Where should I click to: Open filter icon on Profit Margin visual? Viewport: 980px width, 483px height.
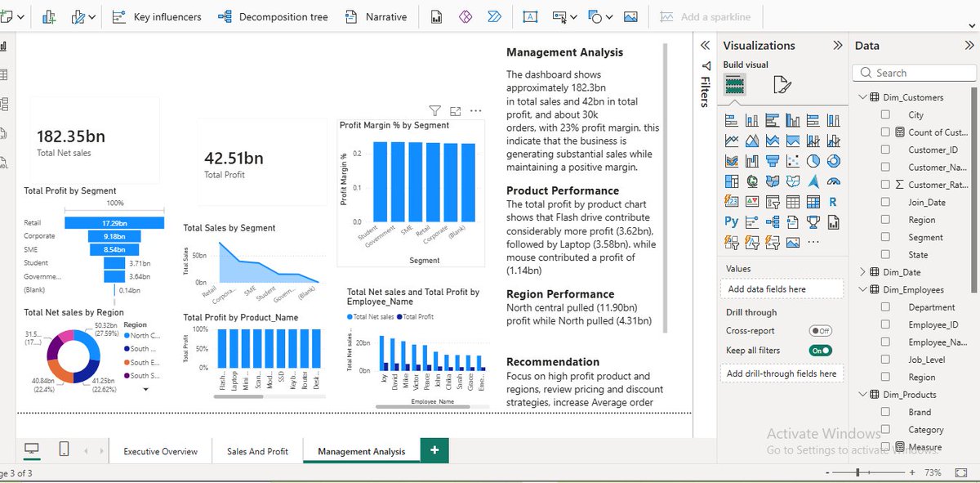[x=434, y=110]
